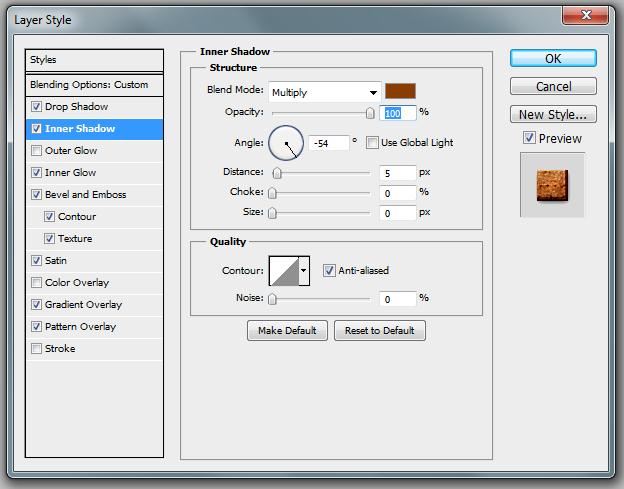Disable the Drop Shadow effect checkbox

pyautogui.click(x=37, y=107)
